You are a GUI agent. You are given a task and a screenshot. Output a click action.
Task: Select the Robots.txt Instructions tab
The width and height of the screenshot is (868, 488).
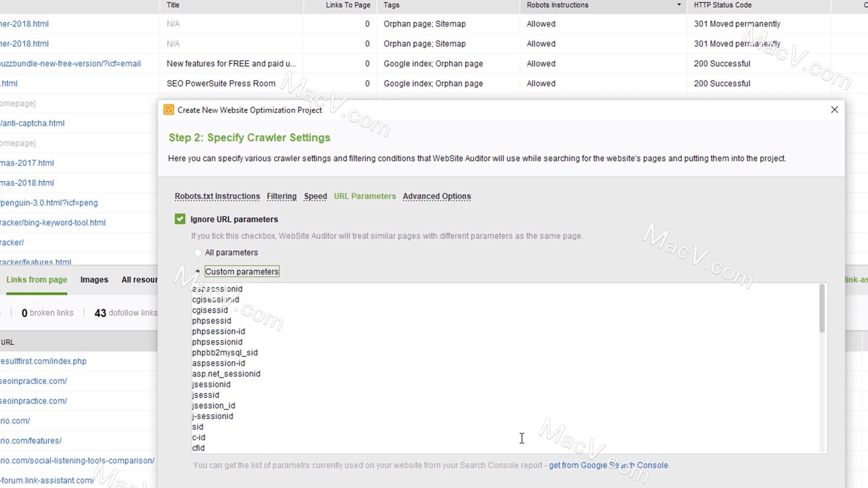217,196
